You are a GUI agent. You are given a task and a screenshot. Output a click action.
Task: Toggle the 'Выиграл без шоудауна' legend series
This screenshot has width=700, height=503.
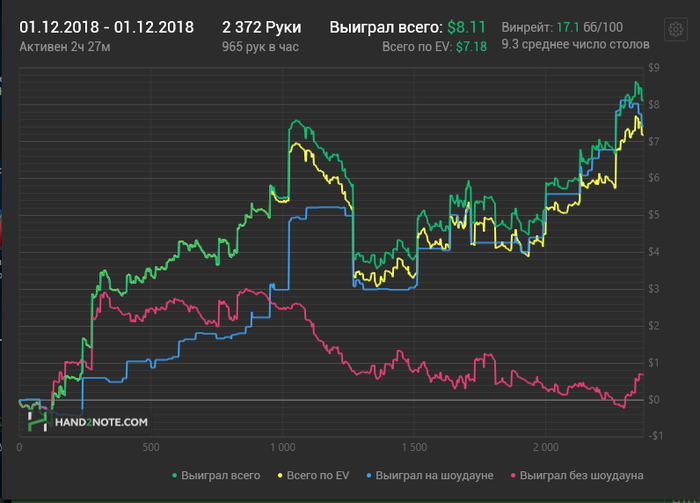(577, 475)
